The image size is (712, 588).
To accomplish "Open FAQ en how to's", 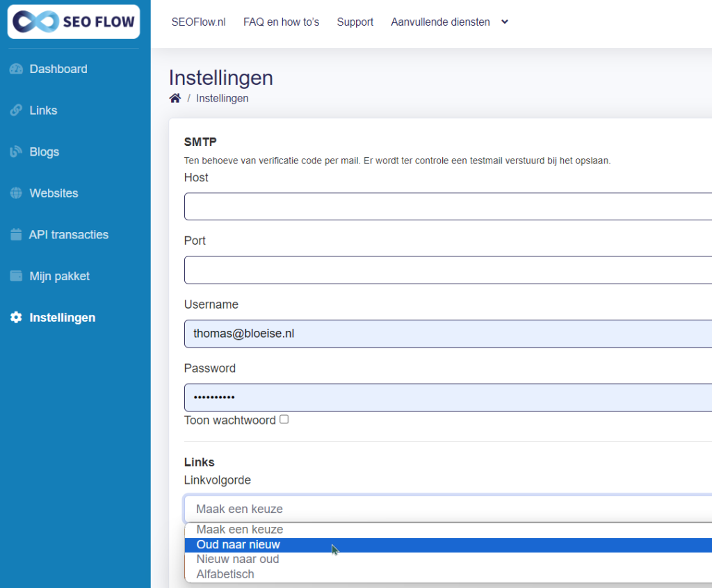I will coord(281,22).
